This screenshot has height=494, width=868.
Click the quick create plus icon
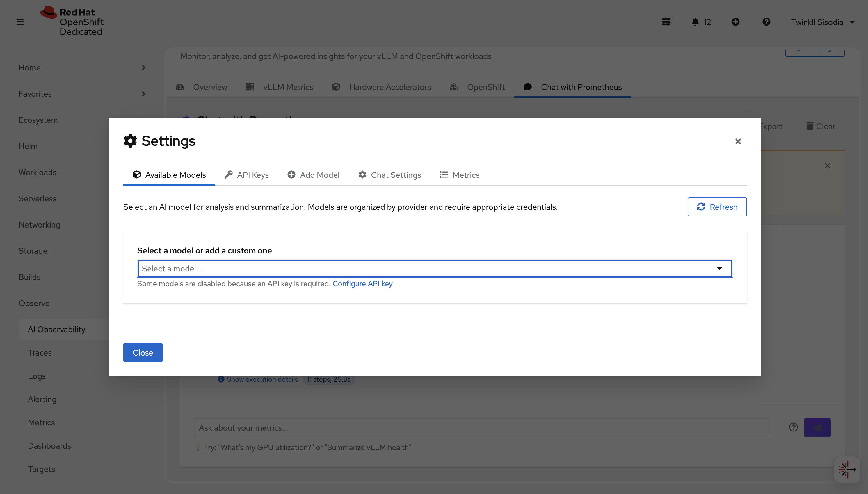[x=735, y=22]
